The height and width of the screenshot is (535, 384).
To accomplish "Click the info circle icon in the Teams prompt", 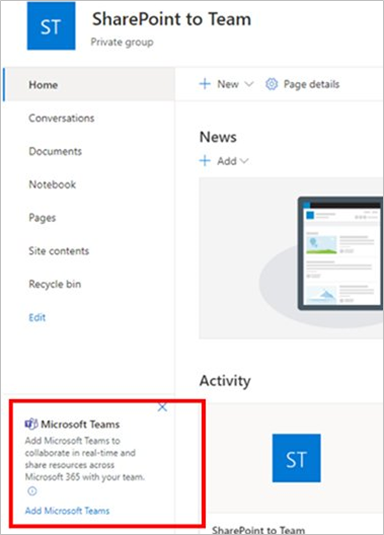I will point(32,491).
